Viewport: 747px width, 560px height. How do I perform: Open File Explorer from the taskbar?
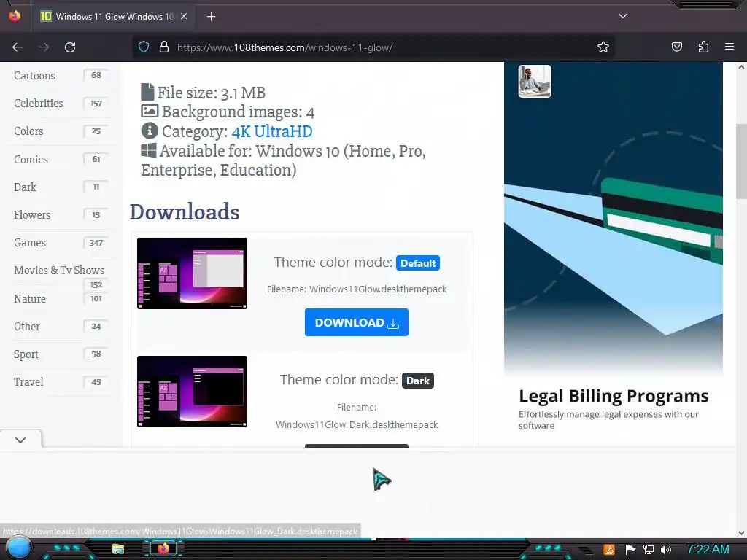tap(118, 549)
